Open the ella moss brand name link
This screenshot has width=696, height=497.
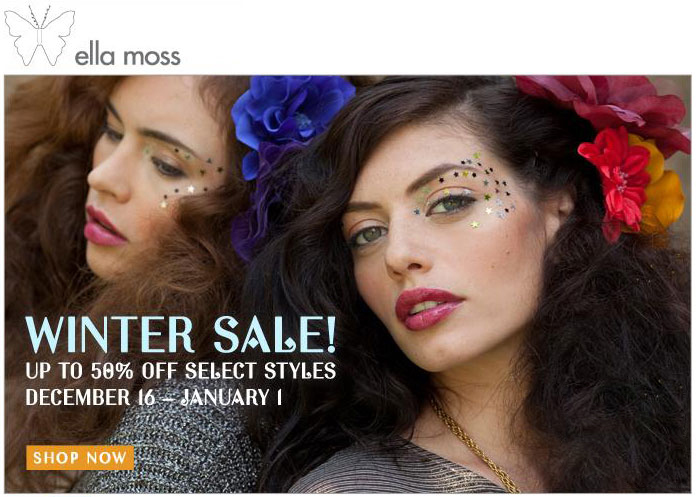(x=127, y=56)
